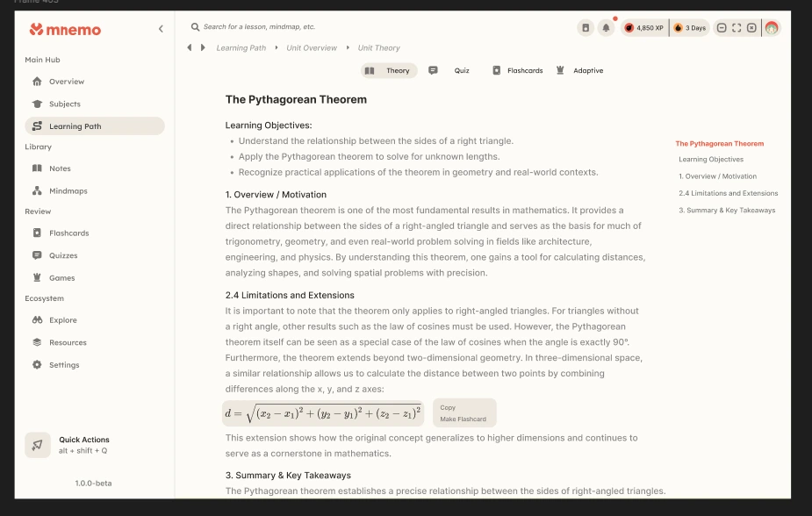Image resolution: width=812 pixels, height=516 pixels.
Task: Switch to the Quiz tab
Action: 449,70
